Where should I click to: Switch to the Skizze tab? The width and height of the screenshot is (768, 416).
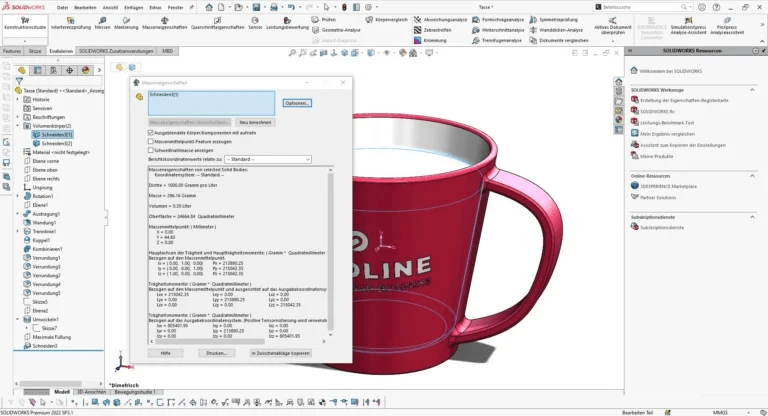click(x=35, y=49)
